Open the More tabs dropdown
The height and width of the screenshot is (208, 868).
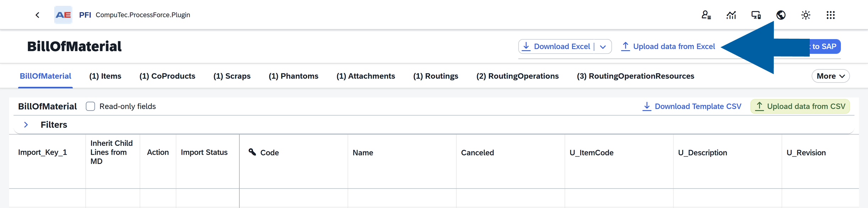coord(830,76)
